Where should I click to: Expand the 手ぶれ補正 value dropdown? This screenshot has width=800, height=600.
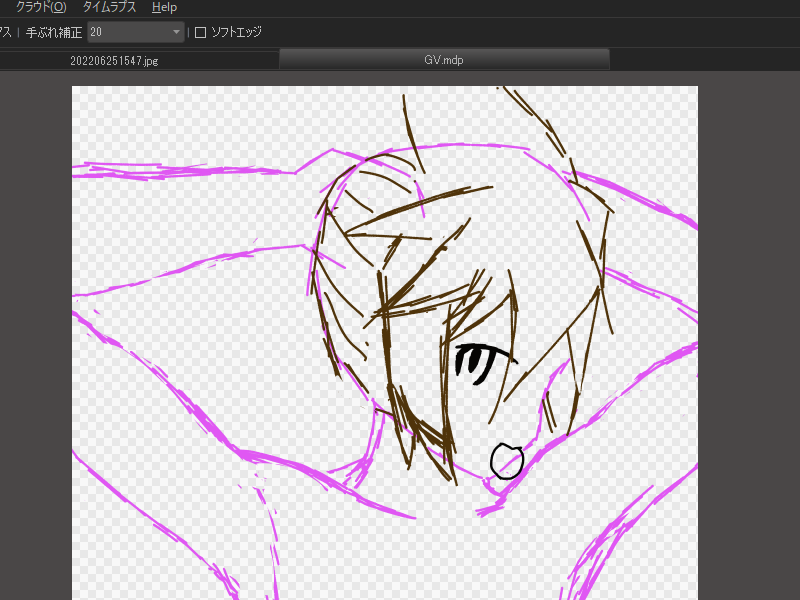coord(176,32)
